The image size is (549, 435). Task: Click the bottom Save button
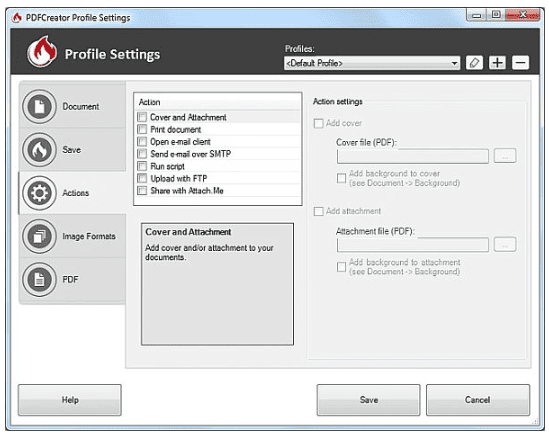point(368,400)
